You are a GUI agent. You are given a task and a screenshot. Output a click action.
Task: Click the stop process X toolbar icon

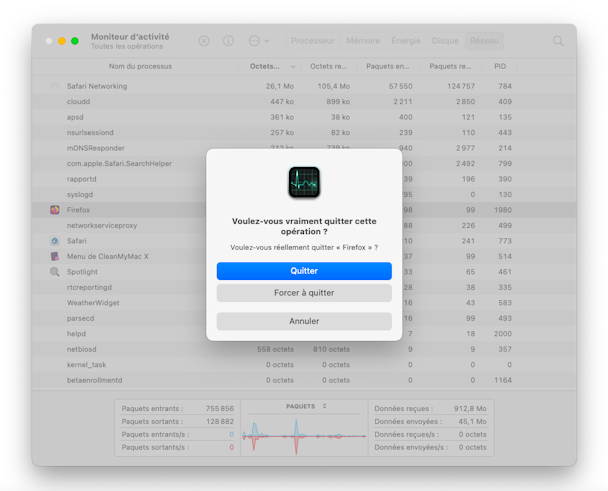click(204, 41)
